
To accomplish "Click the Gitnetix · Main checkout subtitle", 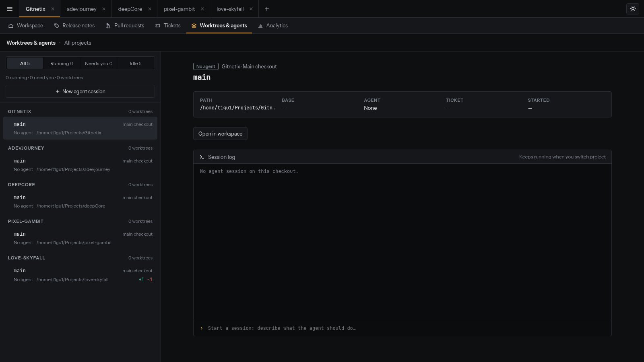I will click(x=249, y=66).
